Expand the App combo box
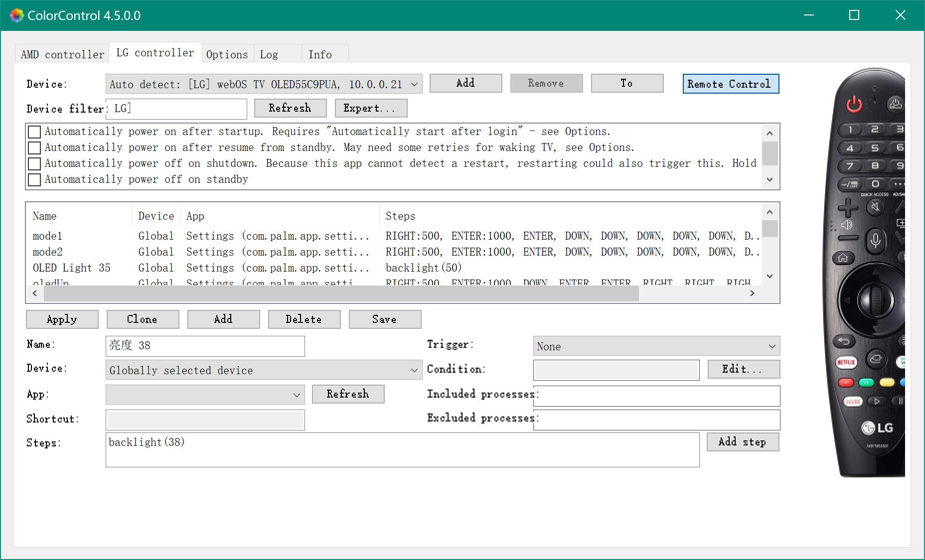Screen dimensions: 925x560 pos(205,395)
